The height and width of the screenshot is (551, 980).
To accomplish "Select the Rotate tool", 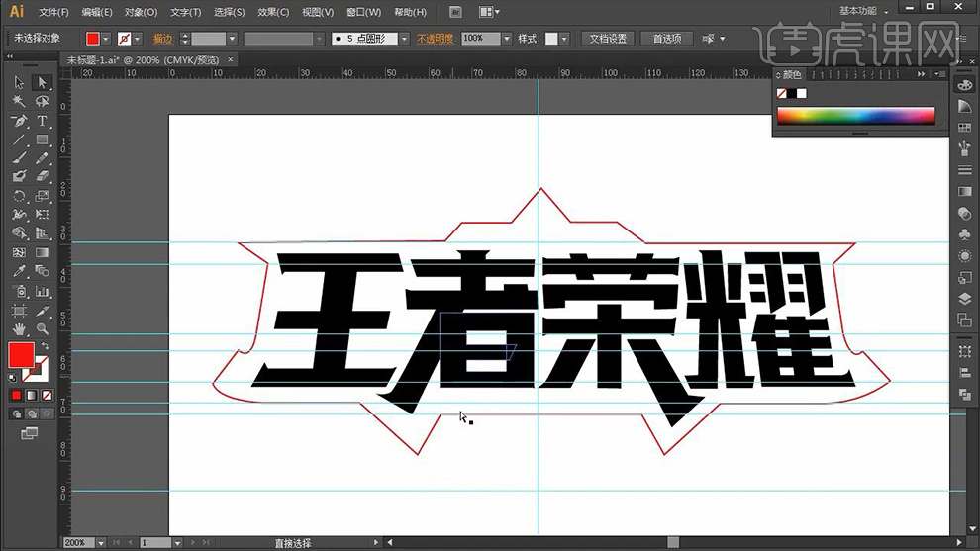I will pos(19,196).
